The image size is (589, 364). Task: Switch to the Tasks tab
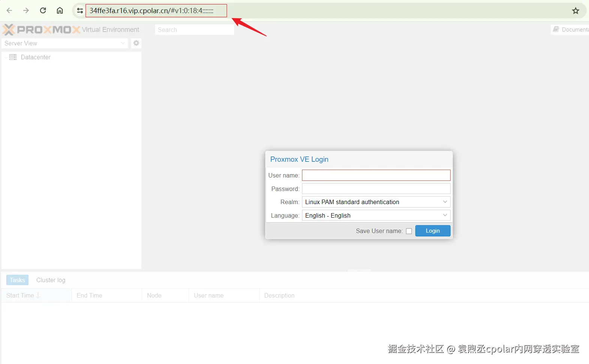click(17, 280)
